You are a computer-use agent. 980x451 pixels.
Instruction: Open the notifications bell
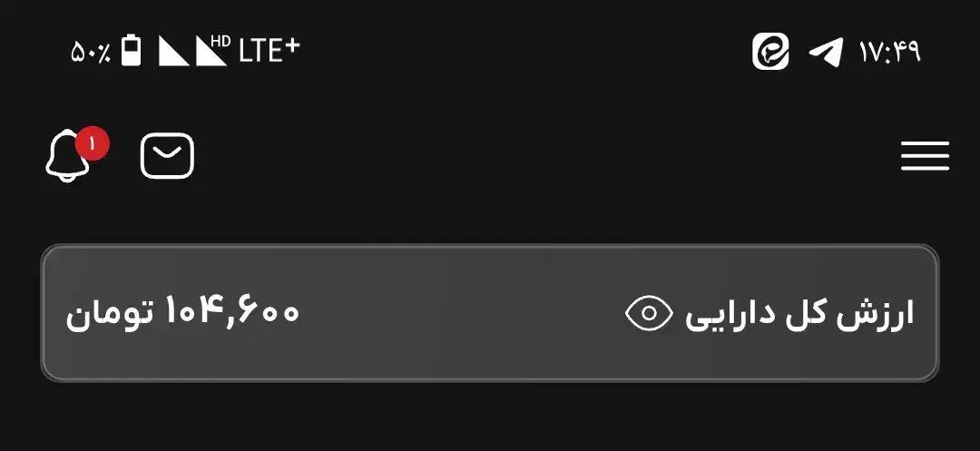pyautogui.click(x=67, y=157)
